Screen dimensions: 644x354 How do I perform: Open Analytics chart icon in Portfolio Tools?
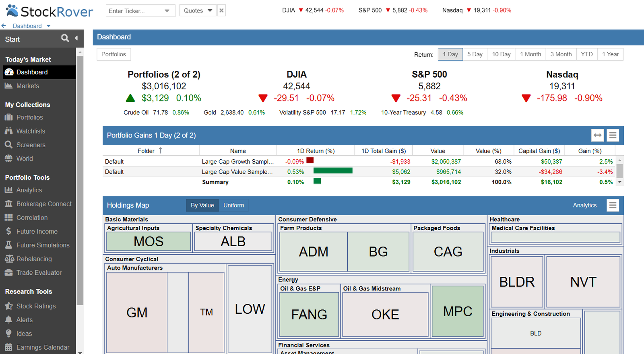[8, 190]
